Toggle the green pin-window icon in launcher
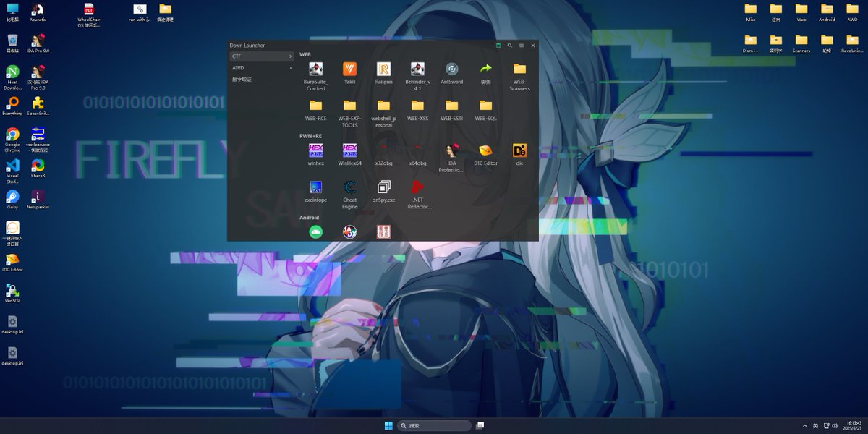Screen dimensions: 868x434 tap(498, 46)
